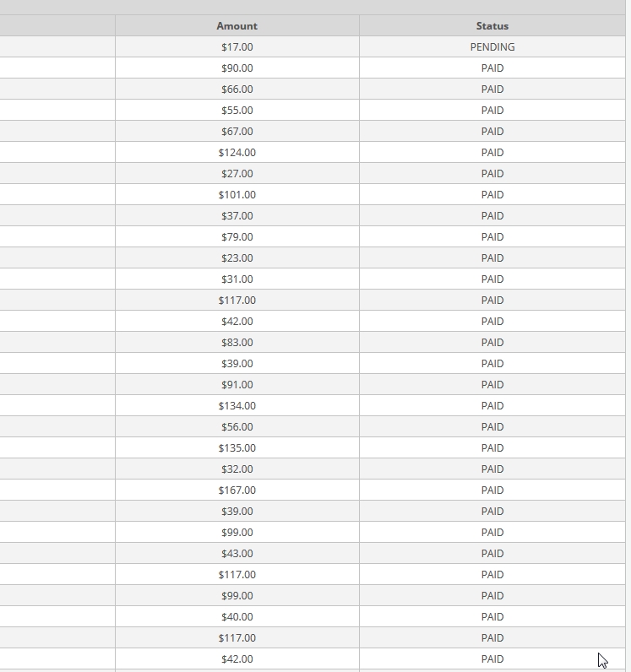Select the $101.00 amount cell
631x672 pixels.
(237, 195)
